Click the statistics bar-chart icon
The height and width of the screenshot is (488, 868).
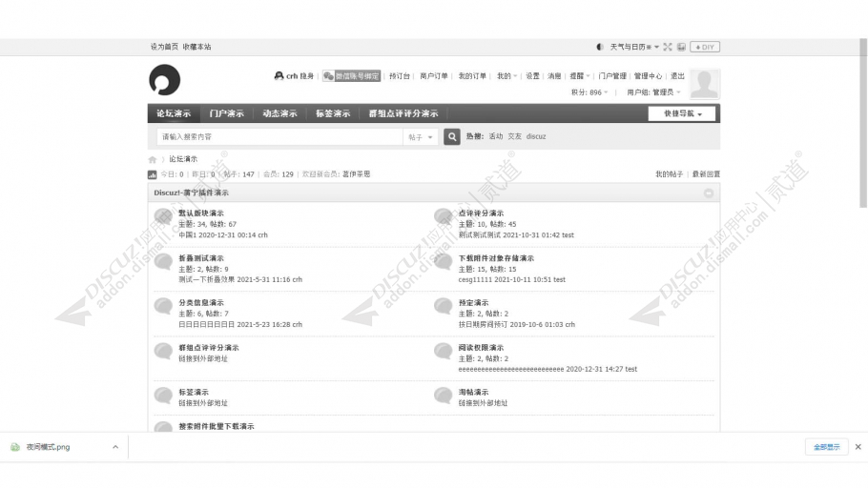tap(153, 174)
